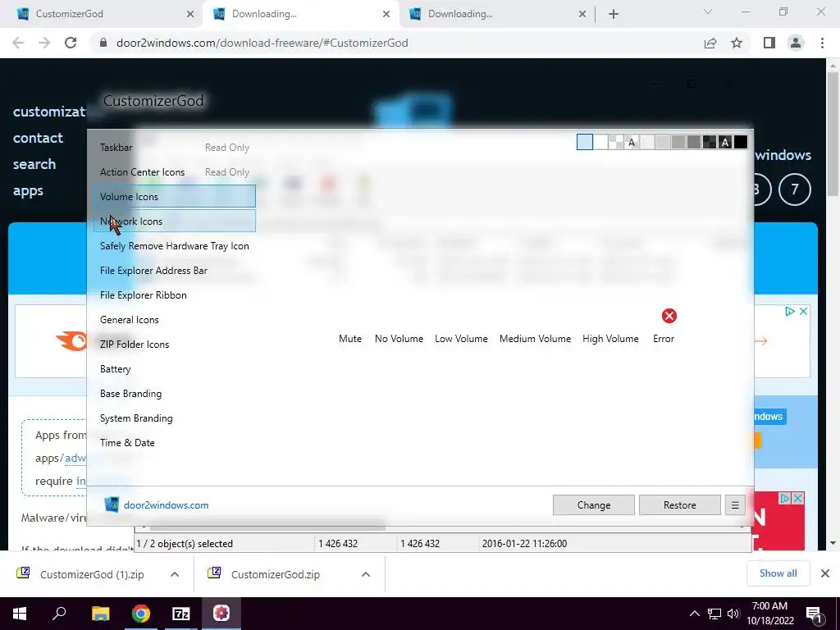Pick the light swatch with letter A
Screen dimensions: 840x630
point(632,142)
